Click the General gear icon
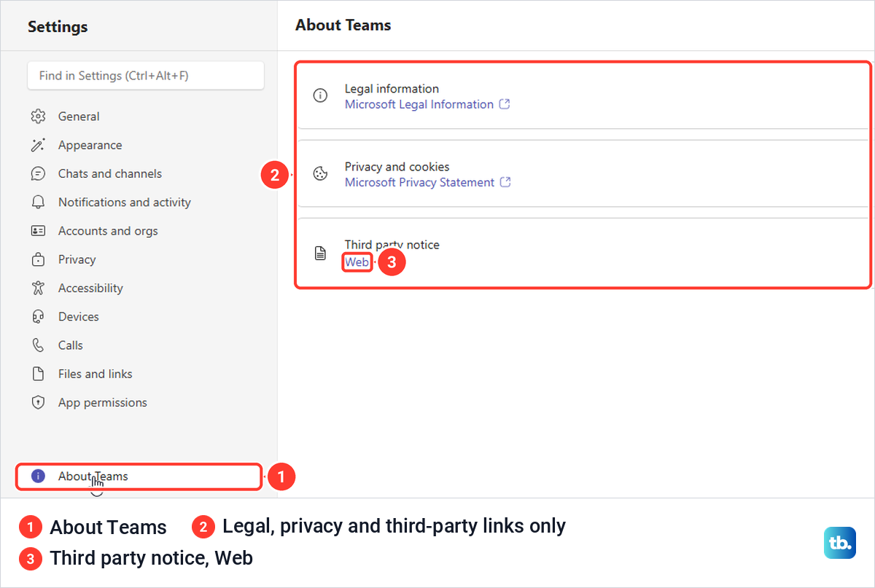This screenshot has height=588, width=875. click(39, 117)
